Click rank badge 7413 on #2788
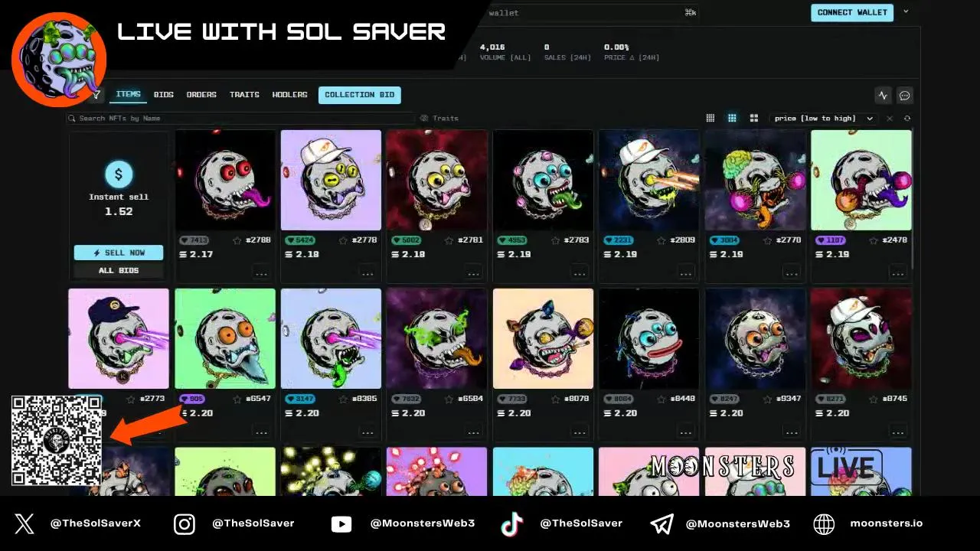The height and width of the screenshot is (551, 980). (x=194, y=240)
